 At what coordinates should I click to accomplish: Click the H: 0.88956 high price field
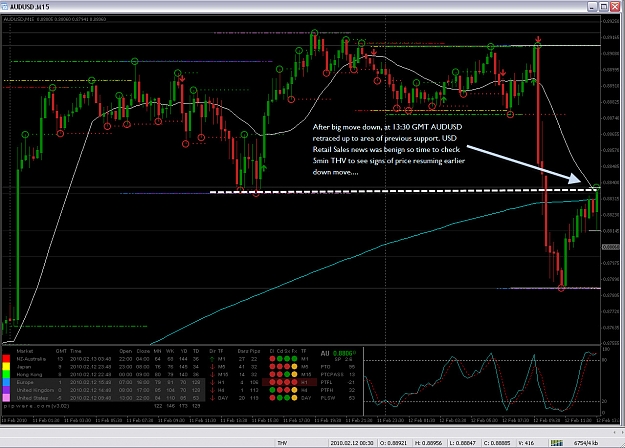(x=428, y=443)
